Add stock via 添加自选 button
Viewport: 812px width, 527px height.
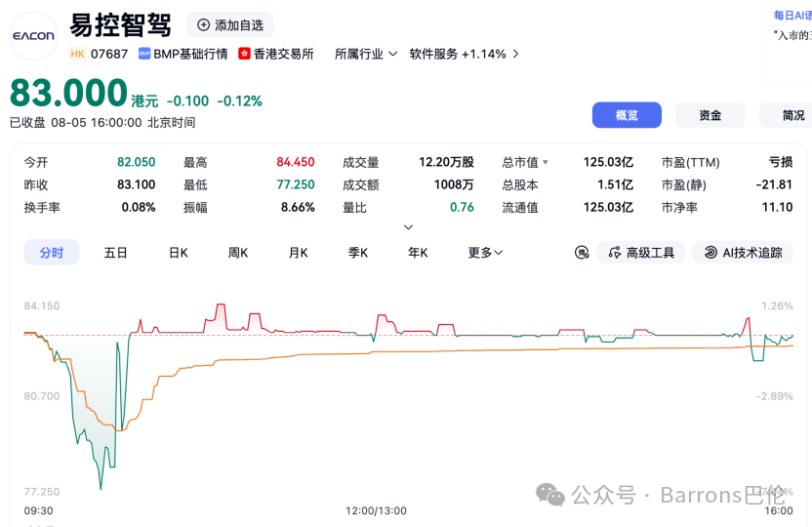[x=230, y=24]
